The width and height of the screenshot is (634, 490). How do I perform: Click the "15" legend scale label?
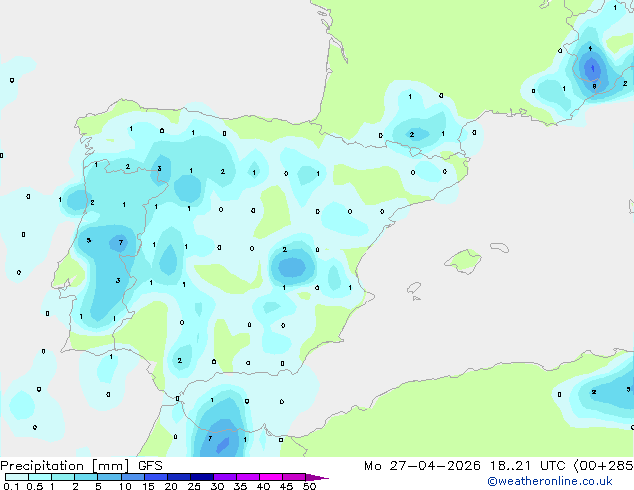[x=148, y=486]
